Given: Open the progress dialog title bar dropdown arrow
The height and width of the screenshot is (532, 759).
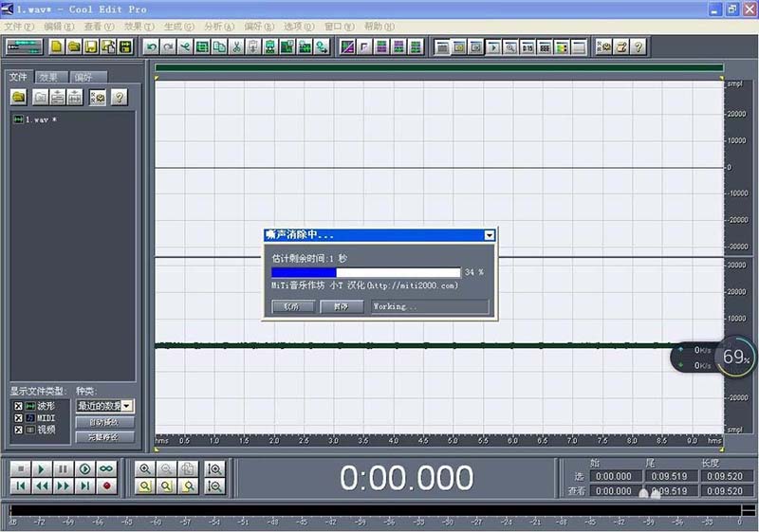Looking at the screenshot, I should [x=490, y=235].
